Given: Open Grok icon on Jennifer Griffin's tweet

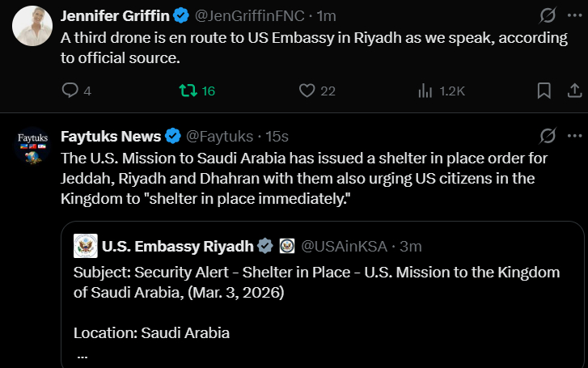Looking at the screenshot, I should (548, 15).
